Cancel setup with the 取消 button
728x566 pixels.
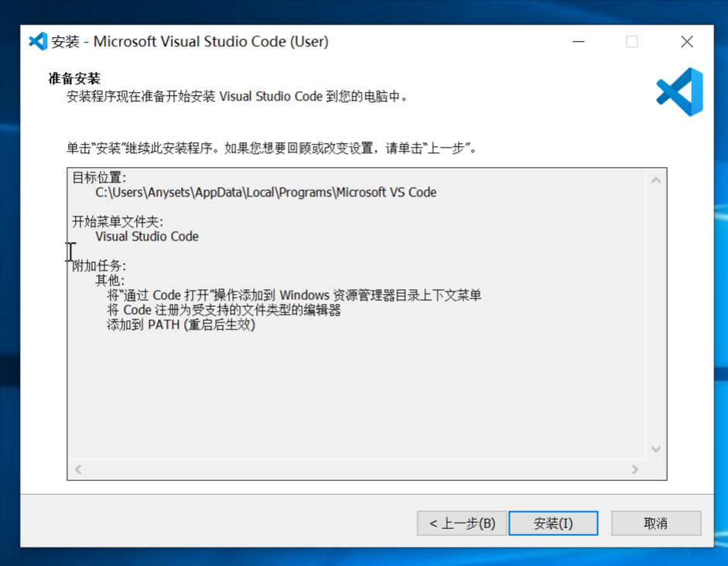click(656, 523)
